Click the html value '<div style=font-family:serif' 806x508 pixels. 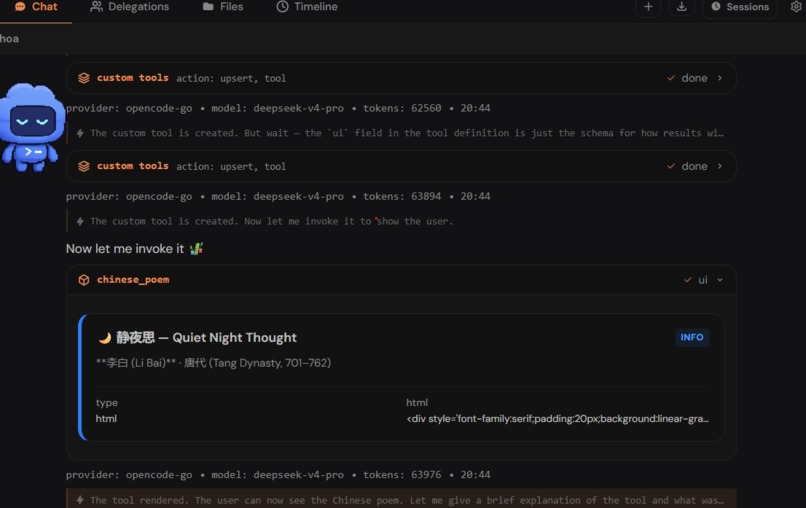click(558, 419)
